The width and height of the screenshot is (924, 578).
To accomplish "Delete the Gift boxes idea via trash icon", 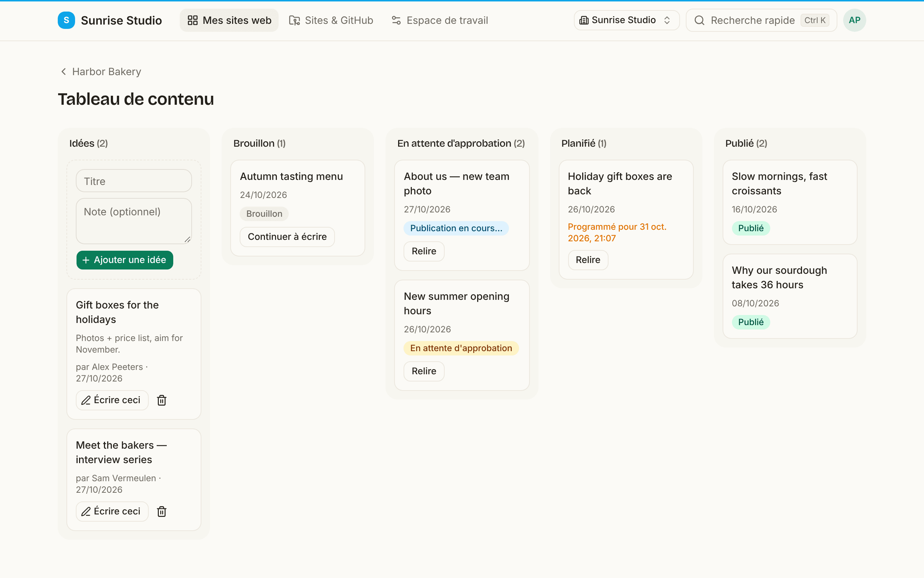I will (x=161, y=400).
